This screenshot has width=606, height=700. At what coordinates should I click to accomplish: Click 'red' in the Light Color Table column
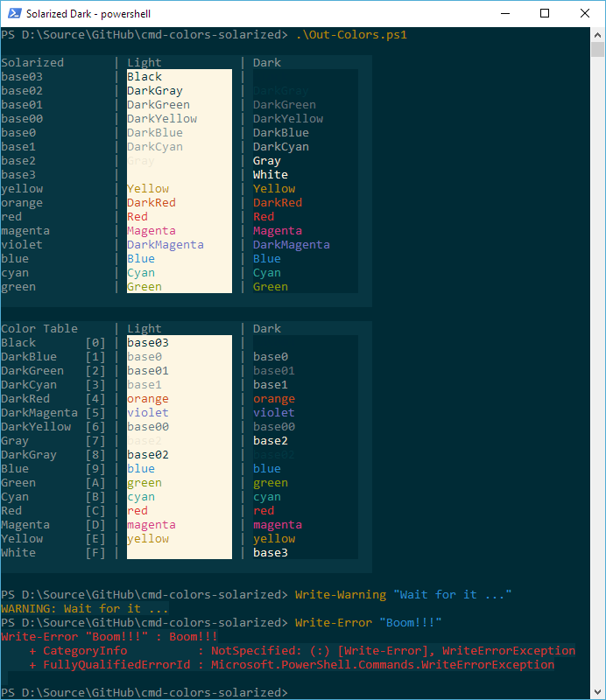click(x=137, y=511)
